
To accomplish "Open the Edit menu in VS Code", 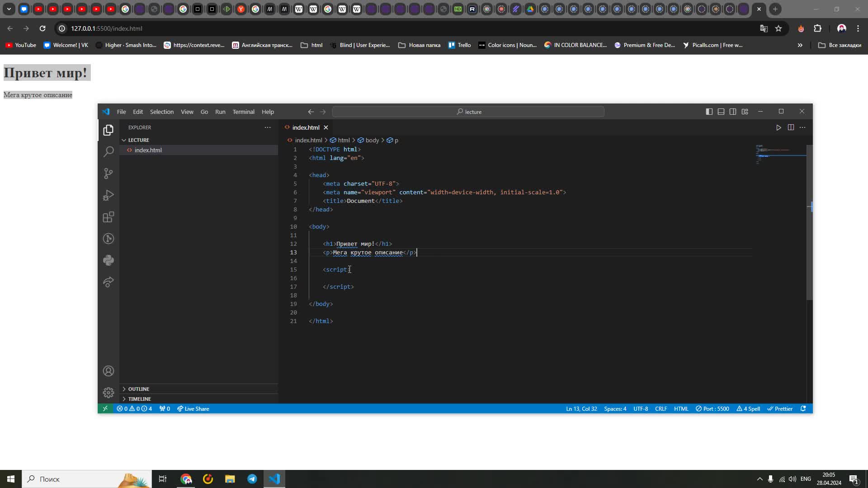I will point(138,112).
